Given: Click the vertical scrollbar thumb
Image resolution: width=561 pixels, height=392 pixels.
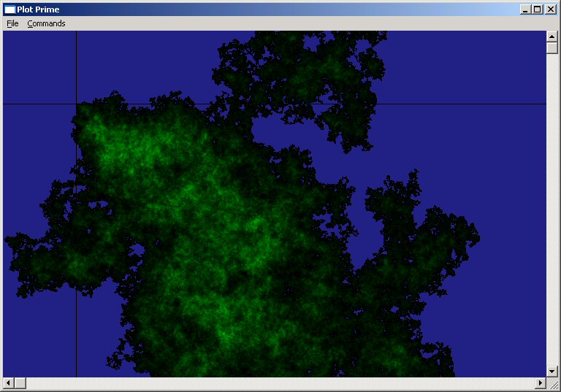Looking at the screenshot, I should tap(552, 47).
